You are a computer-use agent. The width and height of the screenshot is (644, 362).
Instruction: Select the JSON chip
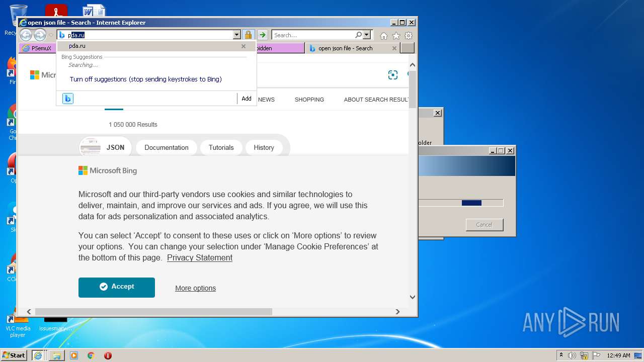[105, 147]
